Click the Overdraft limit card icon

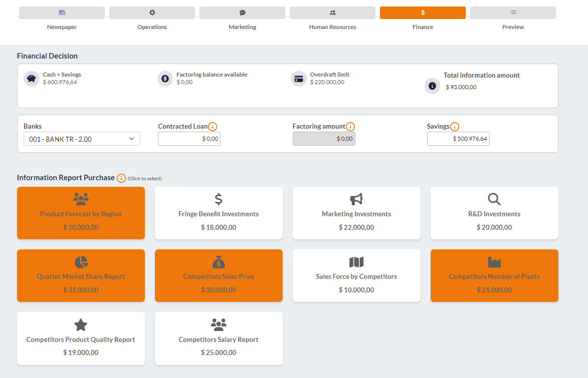(299, 79)
